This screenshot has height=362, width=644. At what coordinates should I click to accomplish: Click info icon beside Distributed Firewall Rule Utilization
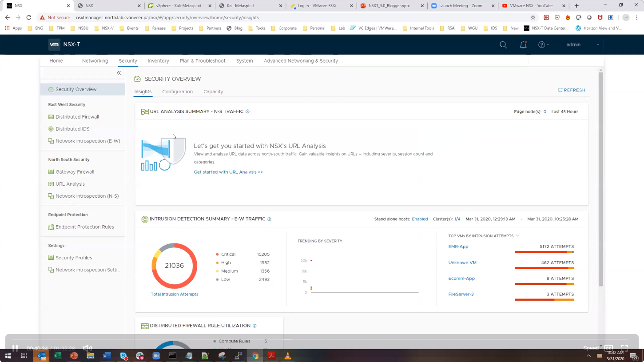[254, 326]
